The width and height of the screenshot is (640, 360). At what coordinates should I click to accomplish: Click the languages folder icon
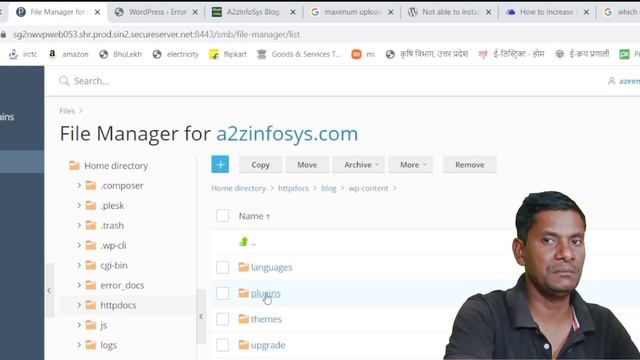point(244,267)
